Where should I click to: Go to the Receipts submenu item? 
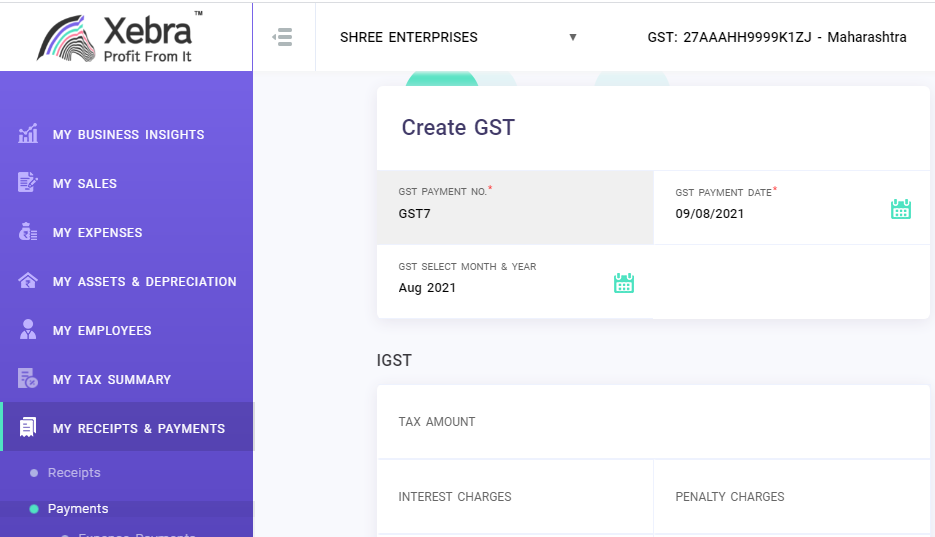[74, 472]
